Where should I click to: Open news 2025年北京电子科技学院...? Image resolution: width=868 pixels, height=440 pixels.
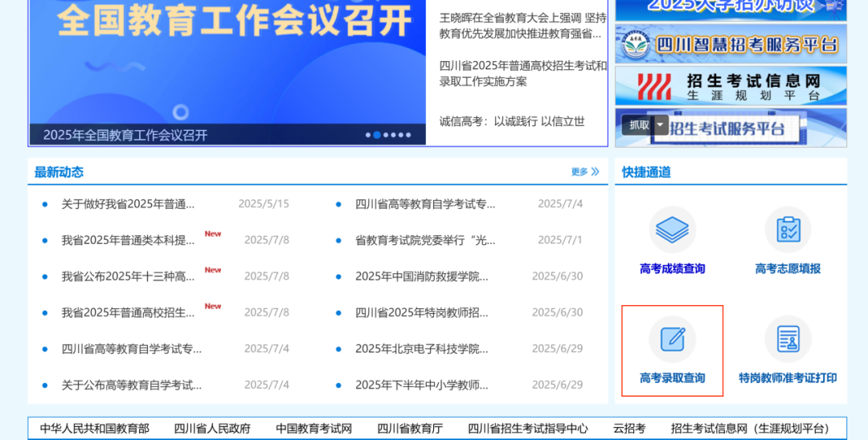(x=422, y=348)
